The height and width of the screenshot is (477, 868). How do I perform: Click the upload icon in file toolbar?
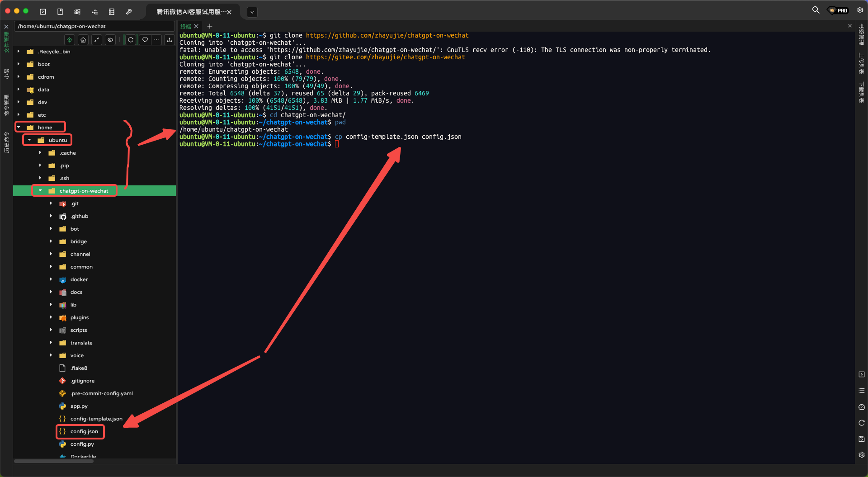pos(170,40)
